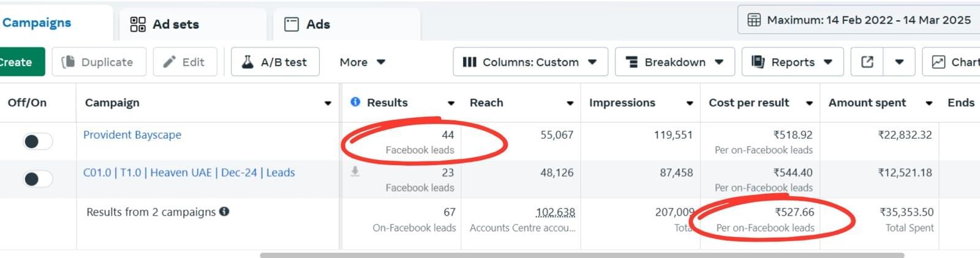The height and width of the screenshot is (258, 980).
Task: Open the Reports dropdown menu
Action: 792,62
